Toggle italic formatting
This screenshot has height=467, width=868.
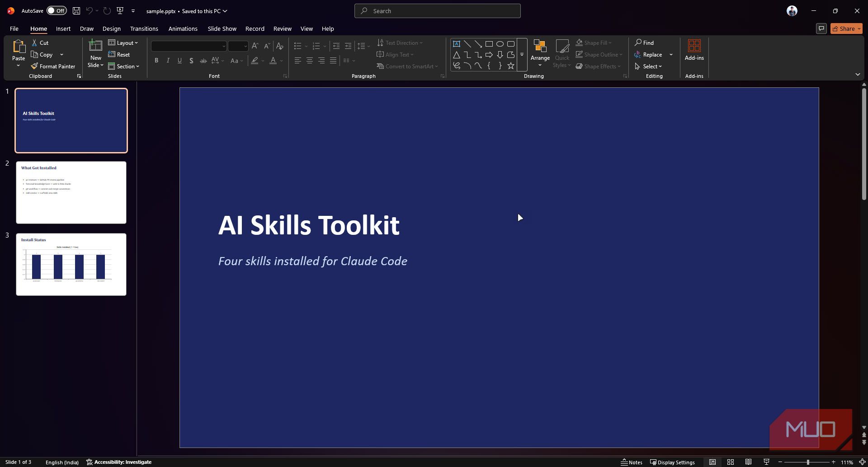pyautogui.click(x=168, y=60)
